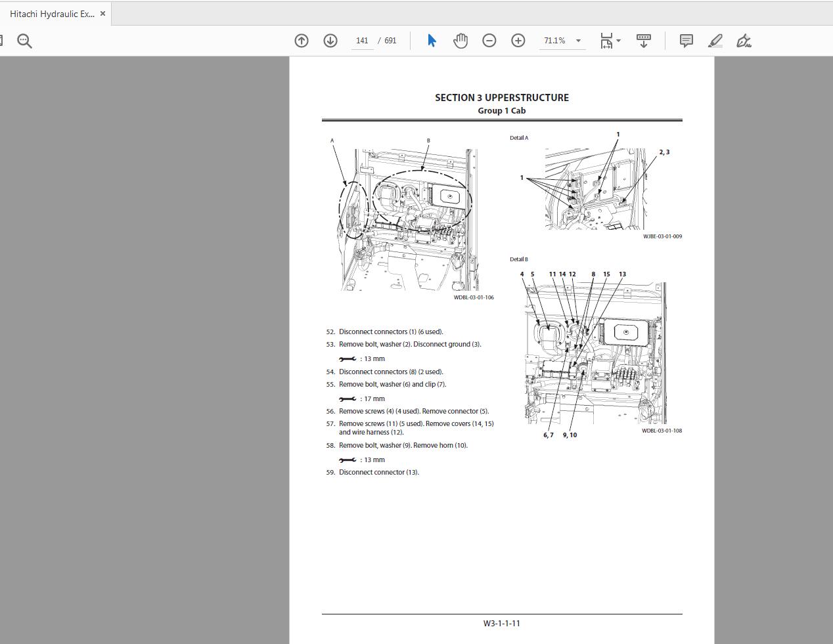This screenshot has width=833, height=644.
Task: Click the scrolling mode keyboard icon
Action: pos(644,41)
